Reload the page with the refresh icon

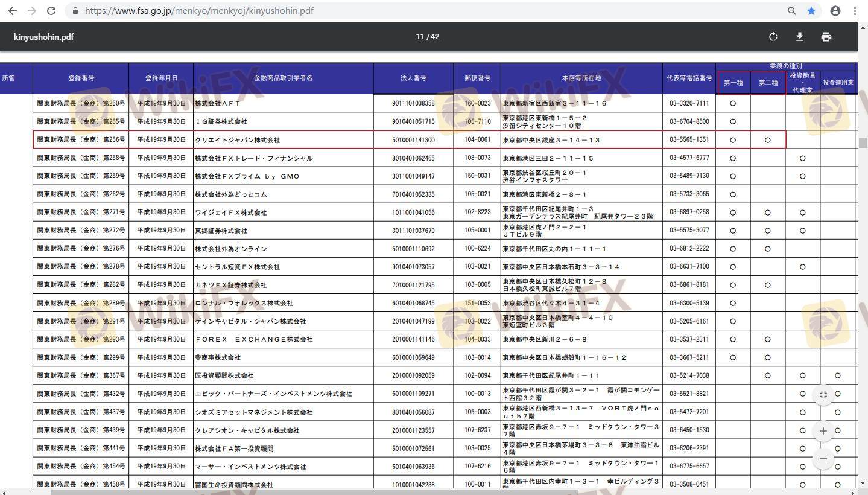pos(51,11)
